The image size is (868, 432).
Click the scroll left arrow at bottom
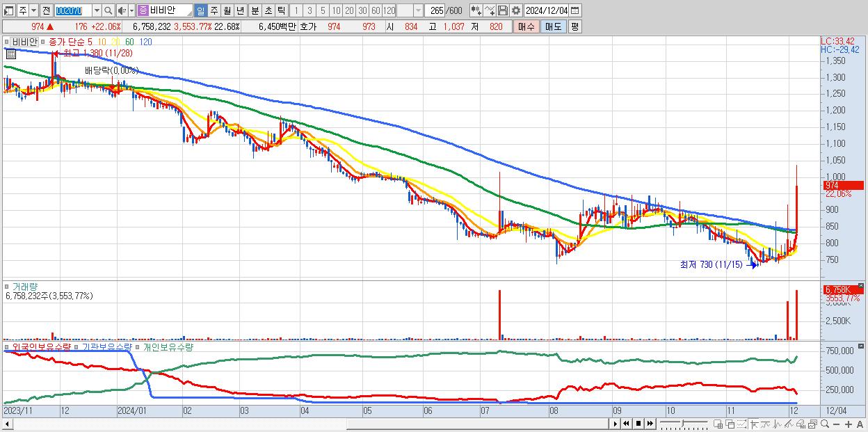pyautogui.click(x=6, y=423)
